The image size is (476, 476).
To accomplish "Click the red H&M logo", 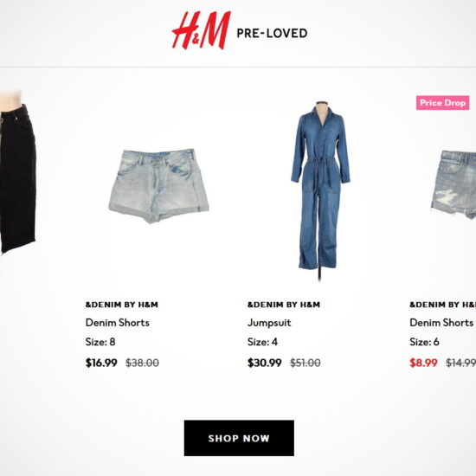I will coord(202,30).
